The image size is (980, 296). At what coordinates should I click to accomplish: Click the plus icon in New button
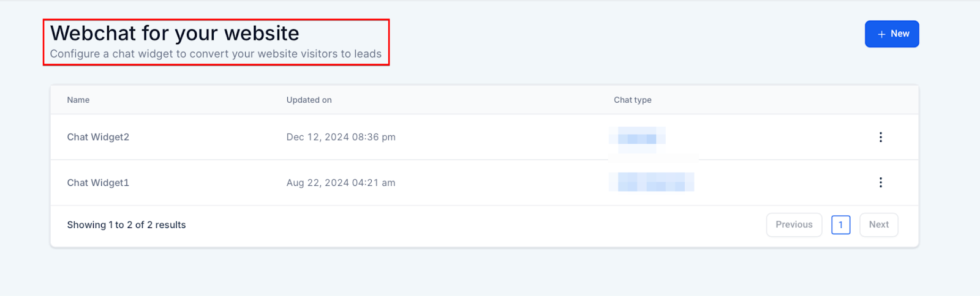coord(881,34)
